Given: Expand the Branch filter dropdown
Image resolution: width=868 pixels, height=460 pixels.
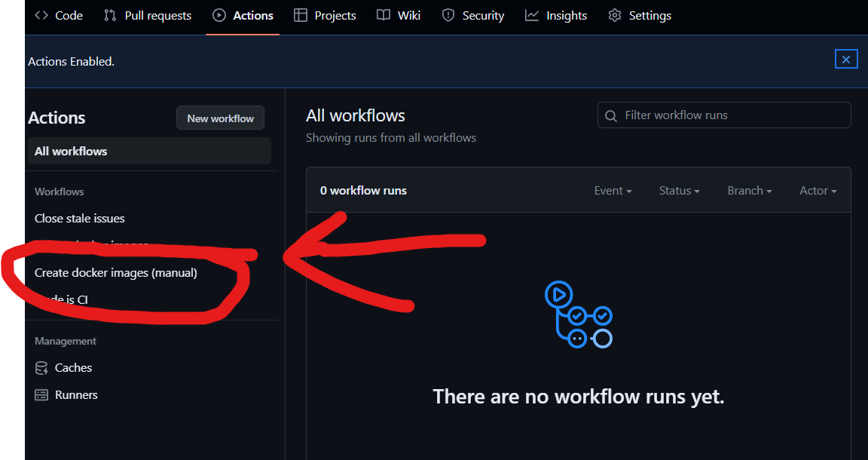Looking at the screenshot, I should tap(750, 191).
